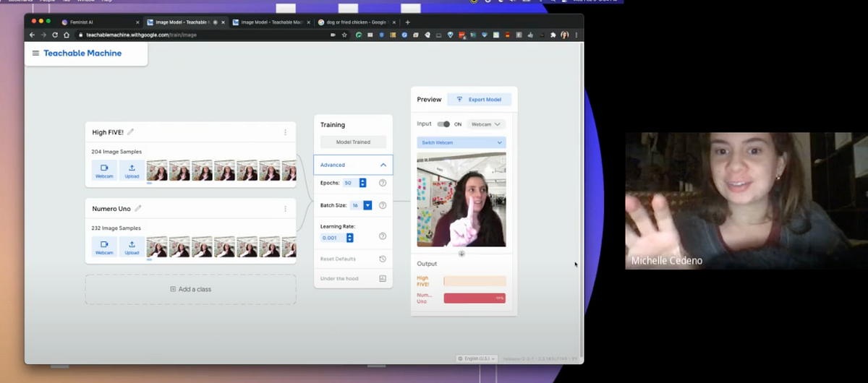The width and height of the screenshot is (868, 383).
Task: Select first image sample in High FIVE! class
Action: click(157, 170)
